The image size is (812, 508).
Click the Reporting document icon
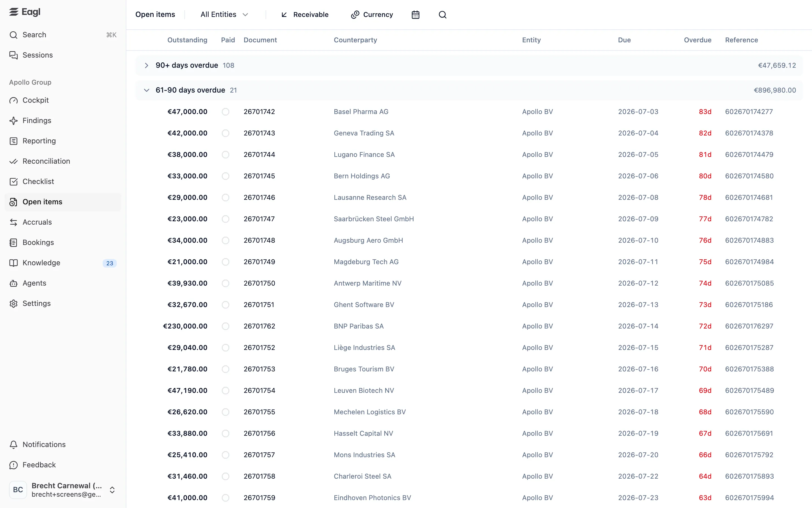pos(14,141)
